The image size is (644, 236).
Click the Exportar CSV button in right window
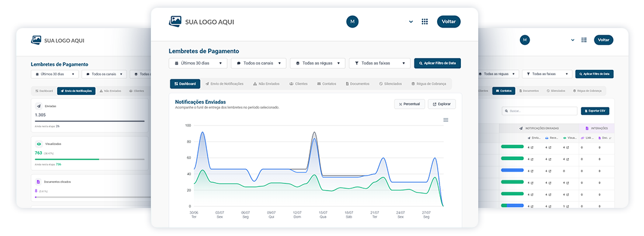[x=595, y=111]
